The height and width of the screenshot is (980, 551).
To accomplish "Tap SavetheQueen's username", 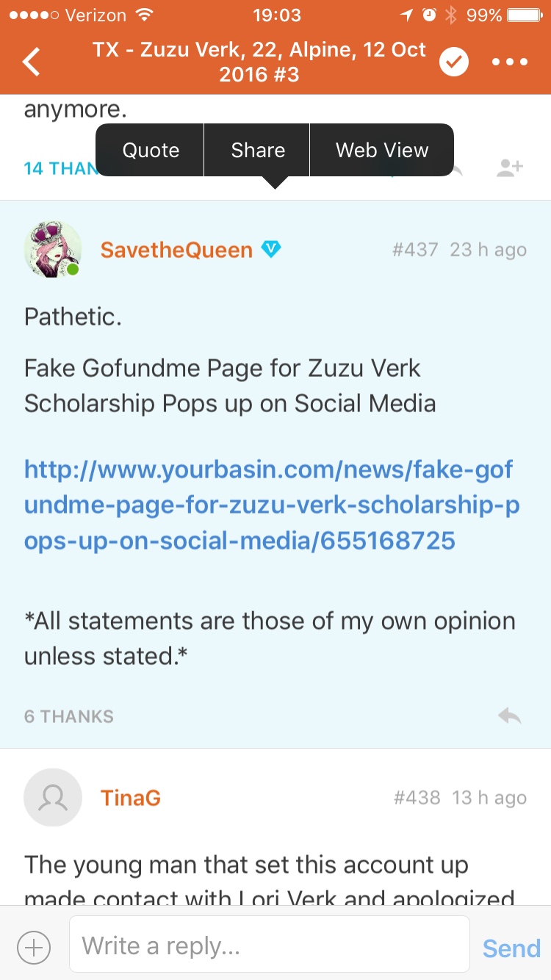I will (176, 249).
